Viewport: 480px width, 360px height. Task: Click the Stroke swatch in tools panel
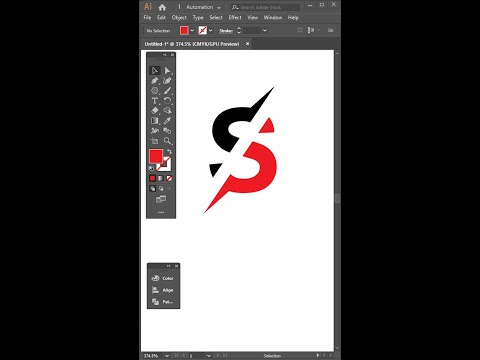166,166
